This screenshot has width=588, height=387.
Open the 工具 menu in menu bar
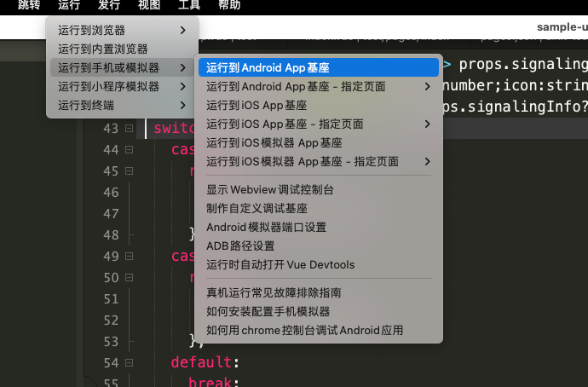point(189,5)
